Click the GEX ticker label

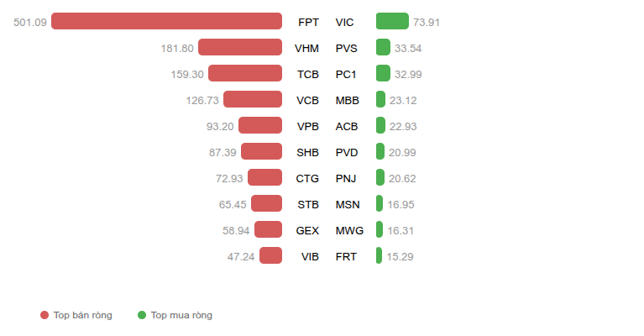[307, 230]
